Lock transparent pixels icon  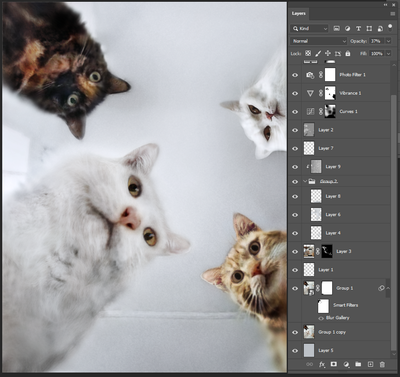click(x=308, y=53)
